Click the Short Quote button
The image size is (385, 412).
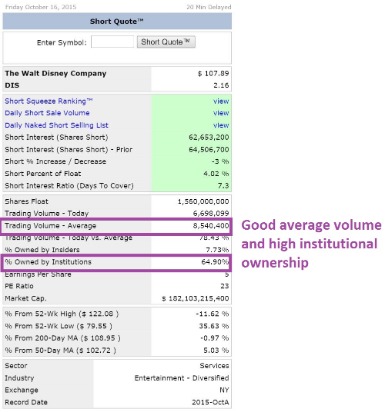pos(166,42)
